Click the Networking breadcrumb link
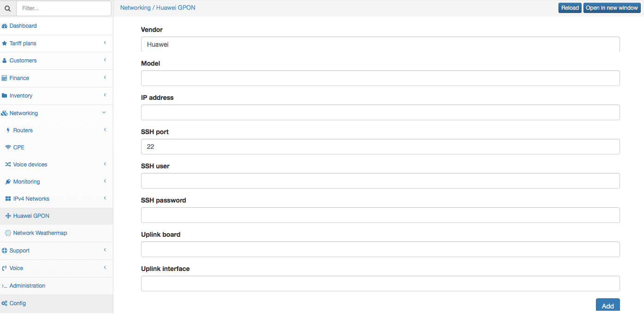This screenshot has height=314, width=644. tap(135, 8)
